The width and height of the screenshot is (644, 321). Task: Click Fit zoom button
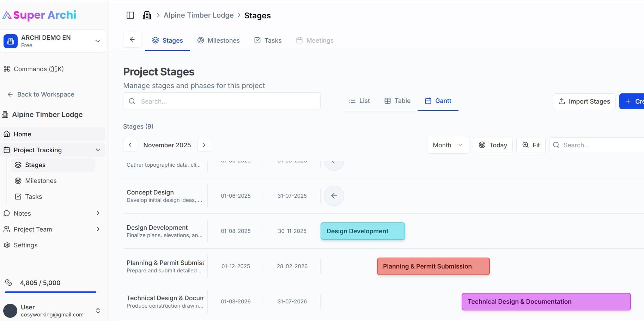(x=531, y=145)
